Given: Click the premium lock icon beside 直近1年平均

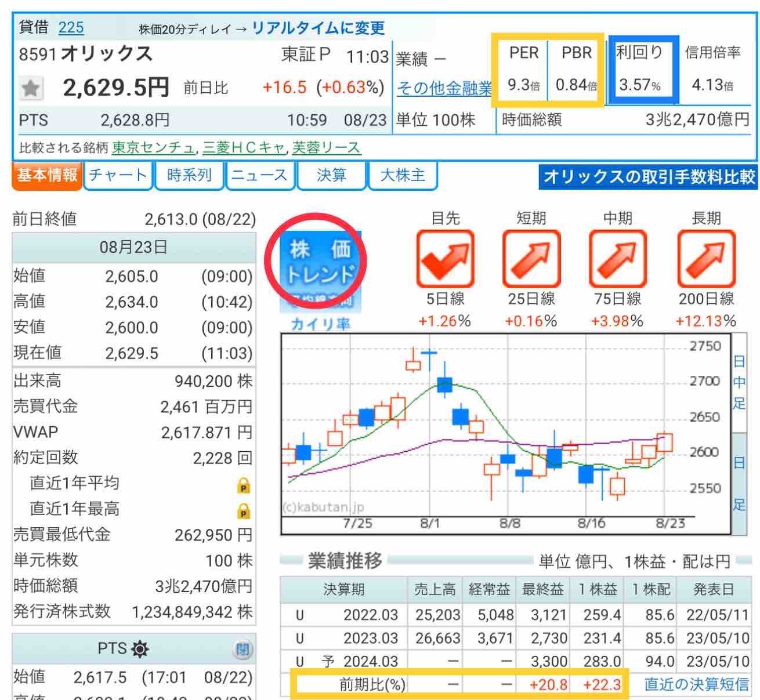Looking at the screenshot, I should (x=244, y=485).
